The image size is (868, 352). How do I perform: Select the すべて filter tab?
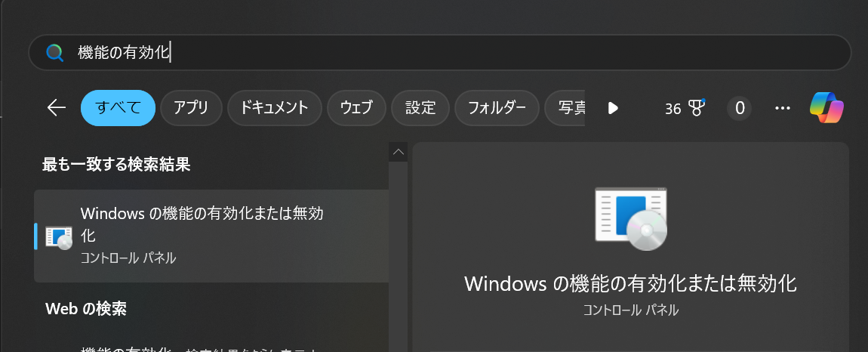118,108
